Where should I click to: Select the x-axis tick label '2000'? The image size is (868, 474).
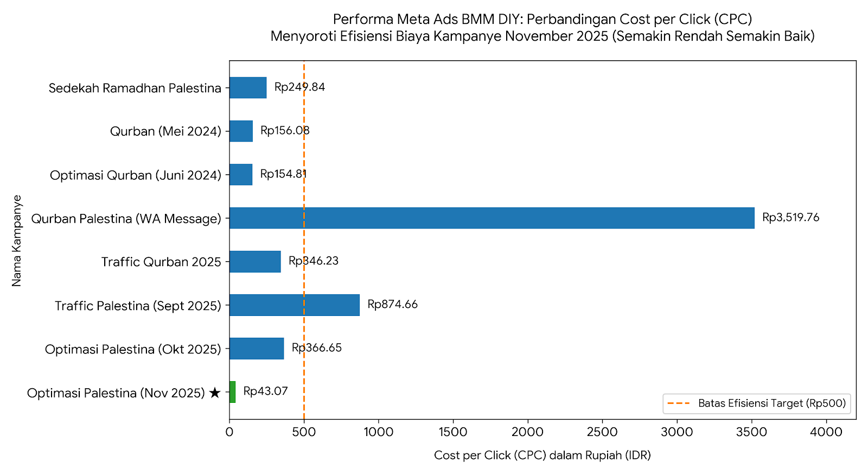[528, 432]
